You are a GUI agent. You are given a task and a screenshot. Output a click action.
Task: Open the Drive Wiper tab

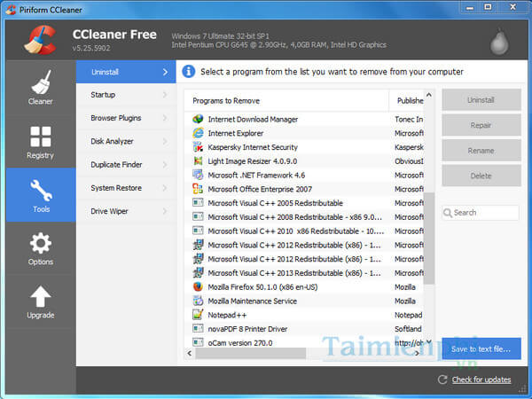pos(126,211)
